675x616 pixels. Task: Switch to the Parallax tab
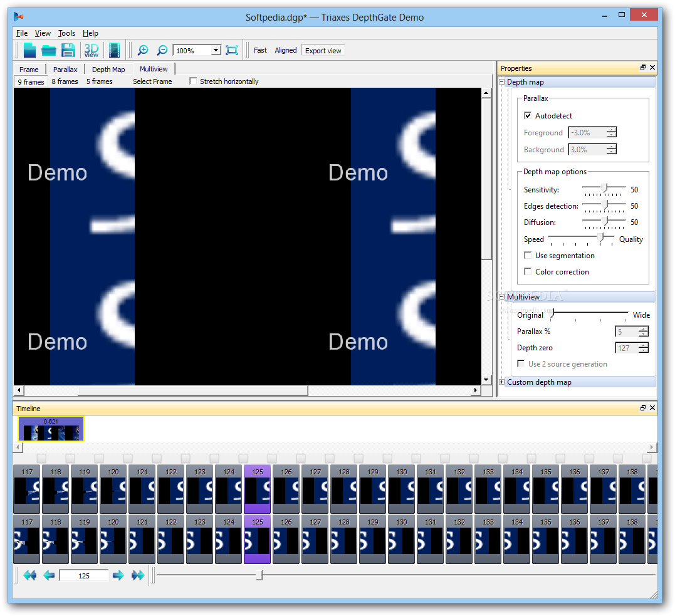(x=65, y=70)
